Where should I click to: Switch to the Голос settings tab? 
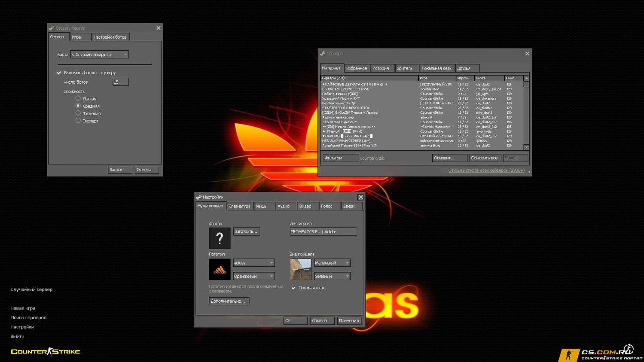(330, 206)
